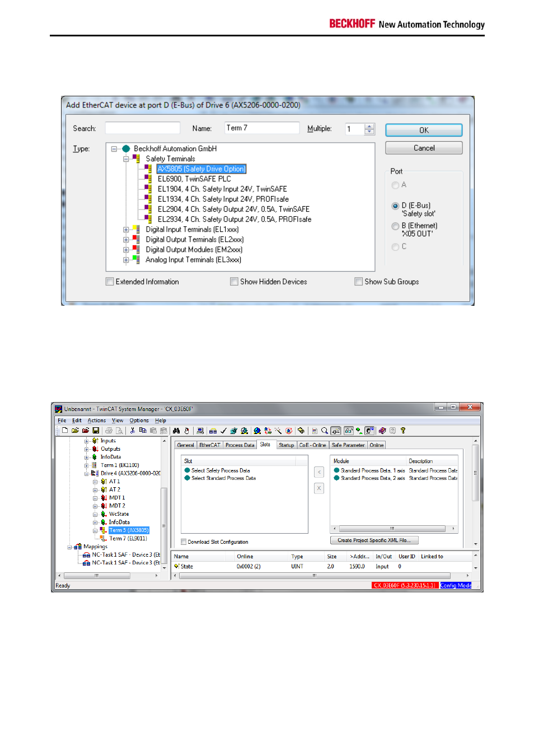Image resolution: width=534 pixels, height=756 pixels.
Task: Select the port C radio button
Action: [395, 247]
